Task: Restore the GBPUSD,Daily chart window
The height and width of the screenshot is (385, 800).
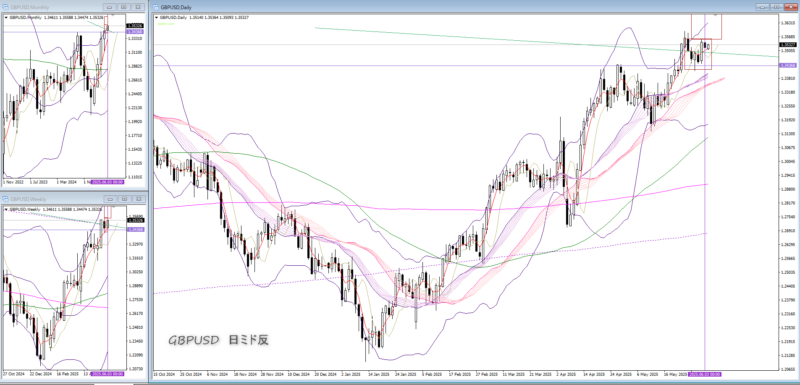Action: click(777, 7)
